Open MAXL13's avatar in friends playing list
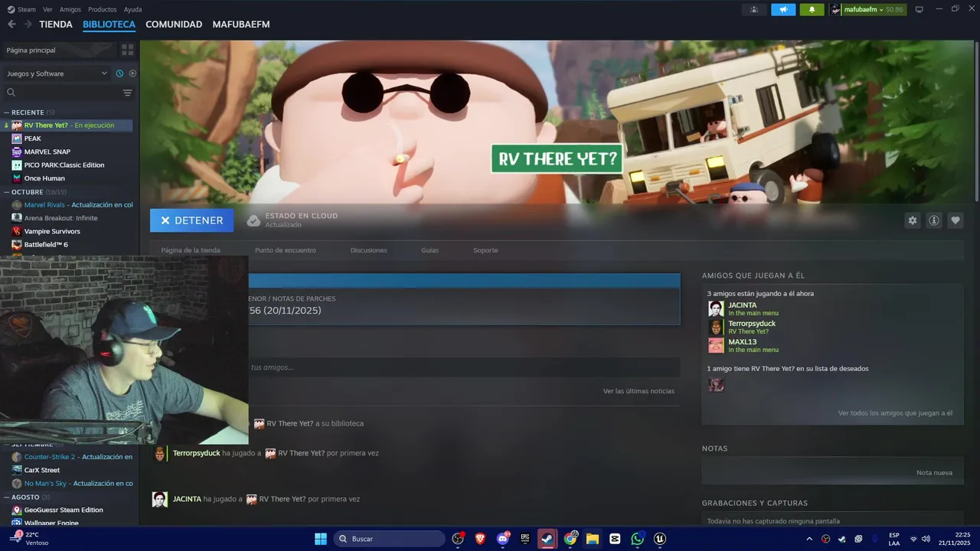Viewport: 980px width, 551px height. tap(716, 345)
